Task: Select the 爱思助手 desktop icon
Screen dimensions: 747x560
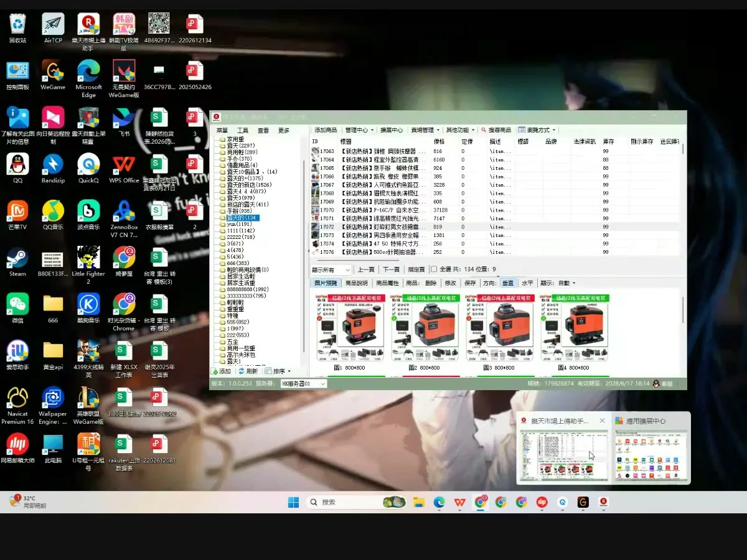Action: coord(17,355)
